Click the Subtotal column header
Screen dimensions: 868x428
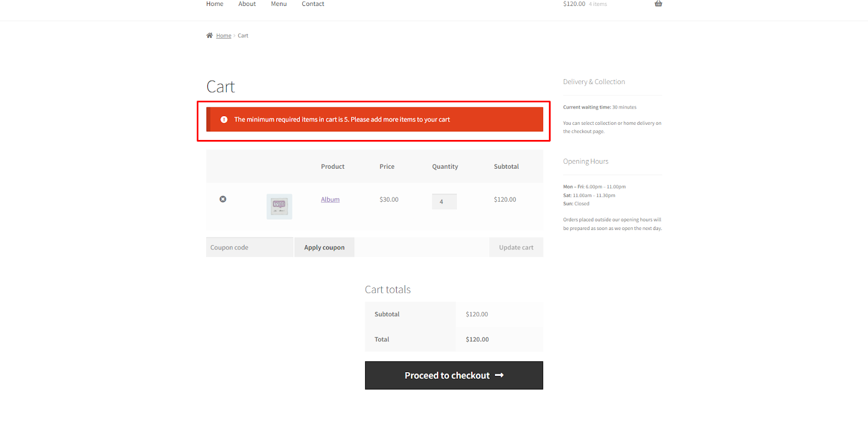point(506,167)
